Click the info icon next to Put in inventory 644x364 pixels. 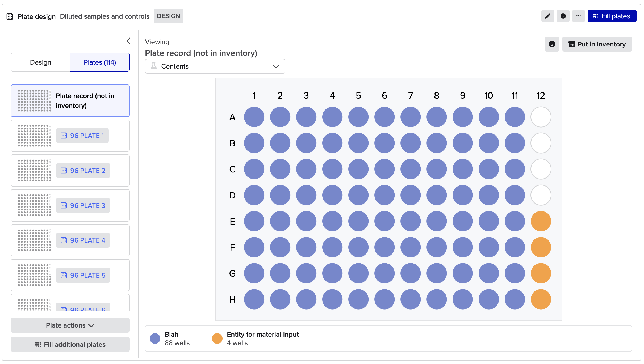552,44
